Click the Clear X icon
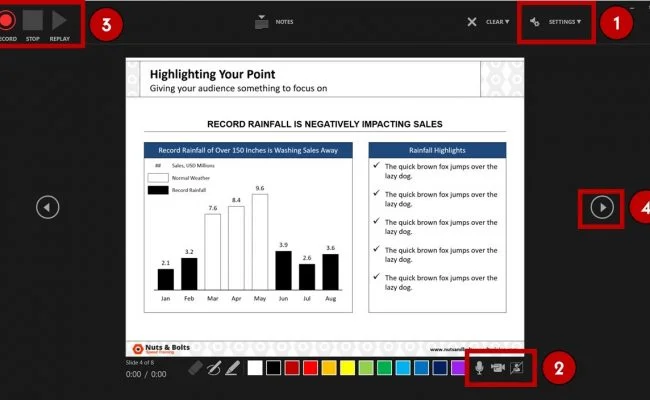The image size is (650, 400). click(x=472, y=22)
